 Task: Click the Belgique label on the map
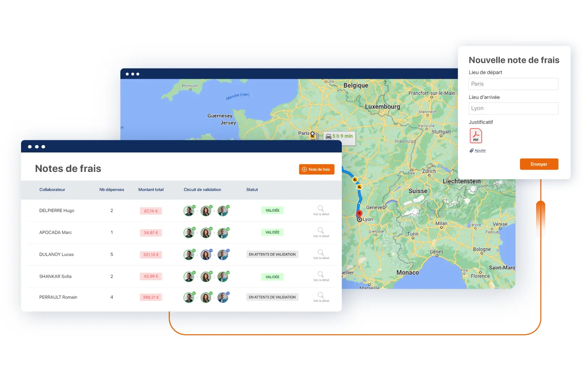tap(356, 86)
